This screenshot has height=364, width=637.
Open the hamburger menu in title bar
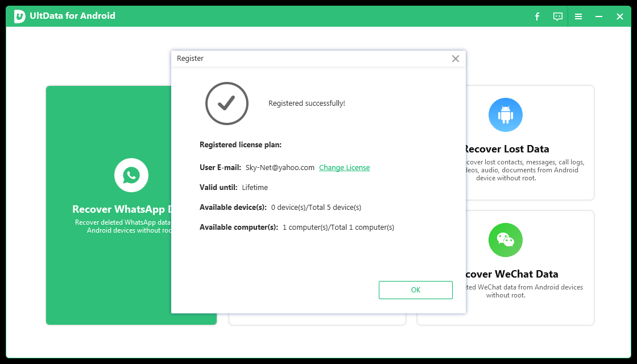pos(578,16)
